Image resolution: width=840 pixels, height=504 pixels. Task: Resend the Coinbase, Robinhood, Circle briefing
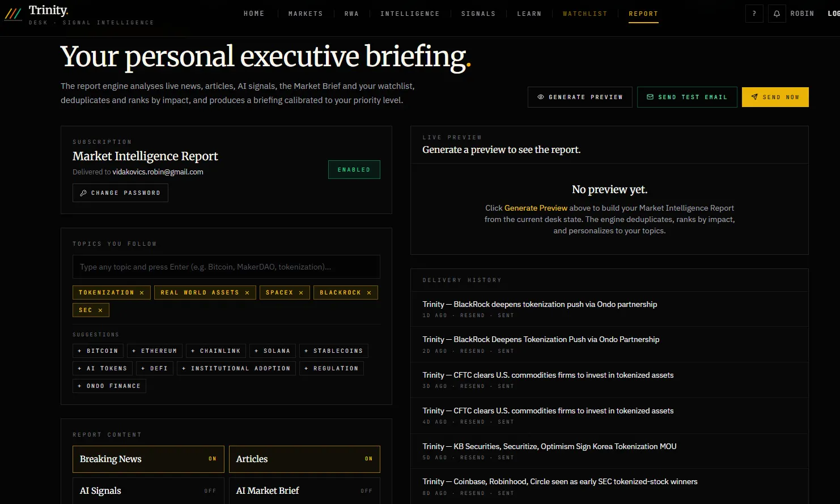(x=472, y=493)
